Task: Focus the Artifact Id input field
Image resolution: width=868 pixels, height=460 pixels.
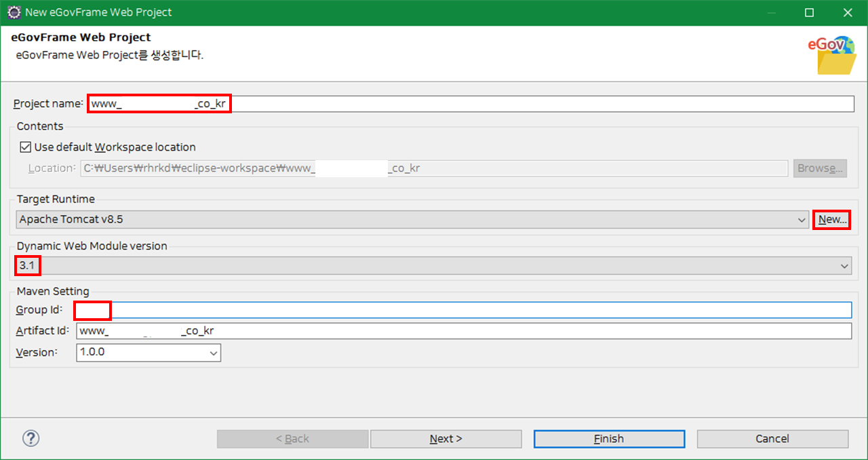Action: pyautogui.click(x=464, y=331)
